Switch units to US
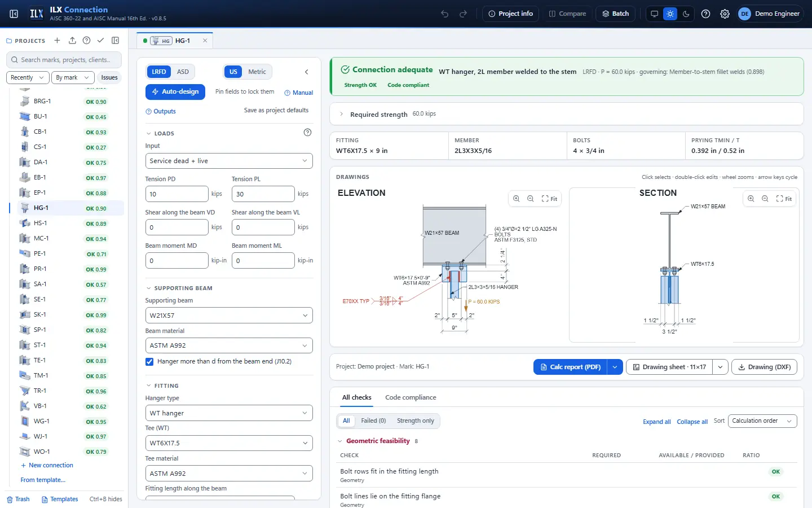This screenshot has height=508, width=812. coord(233,72)
